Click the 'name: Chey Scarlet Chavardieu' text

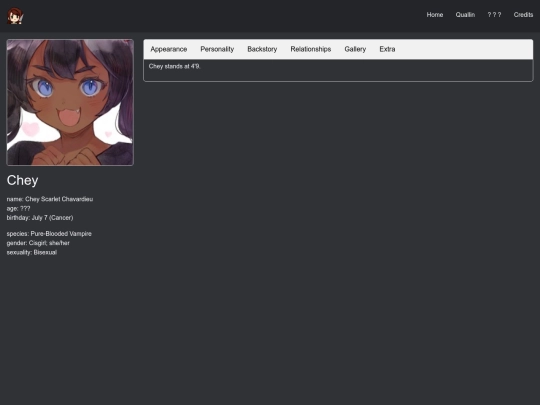click(50, 199)
